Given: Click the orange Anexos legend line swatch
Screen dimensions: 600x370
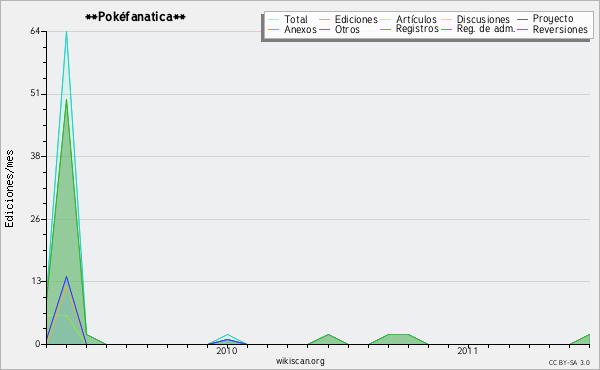Looking at the screenshot, I should tap(274, 29).
